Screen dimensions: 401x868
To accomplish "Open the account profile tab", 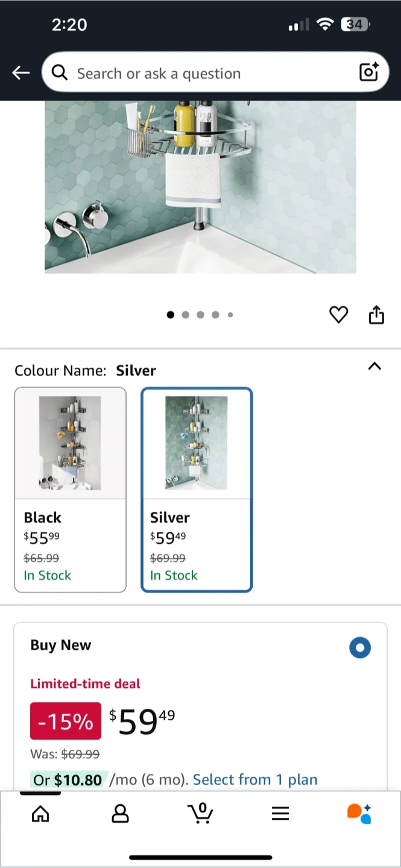I will click(121, 814).
